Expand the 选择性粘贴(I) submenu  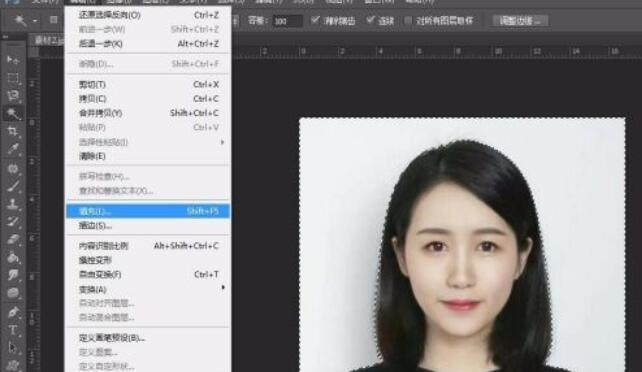(x=148, y=142)
